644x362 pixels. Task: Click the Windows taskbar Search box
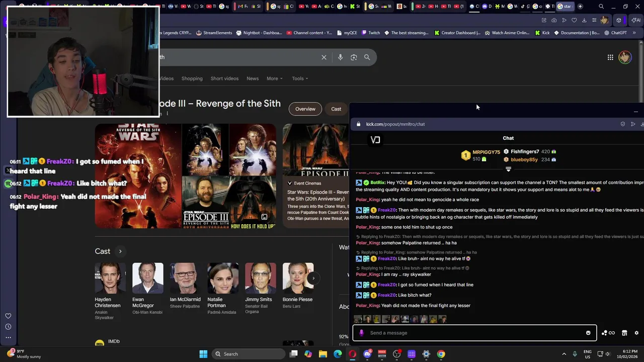[x=249, y=354]
